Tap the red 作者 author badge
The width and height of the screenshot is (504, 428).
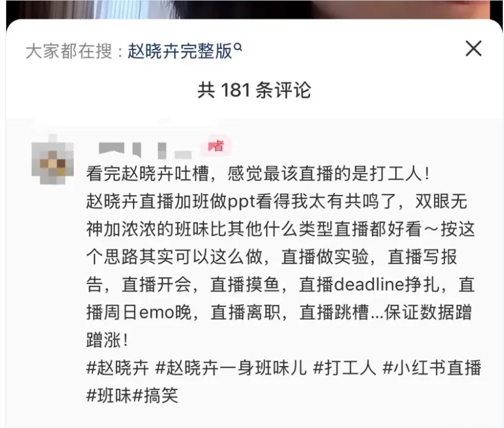216,146
